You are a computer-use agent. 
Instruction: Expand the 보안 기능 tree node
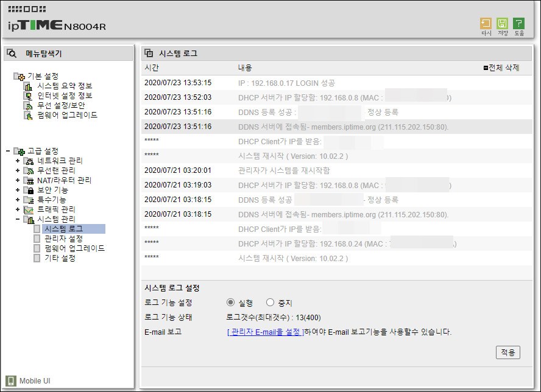pos(18,190)
